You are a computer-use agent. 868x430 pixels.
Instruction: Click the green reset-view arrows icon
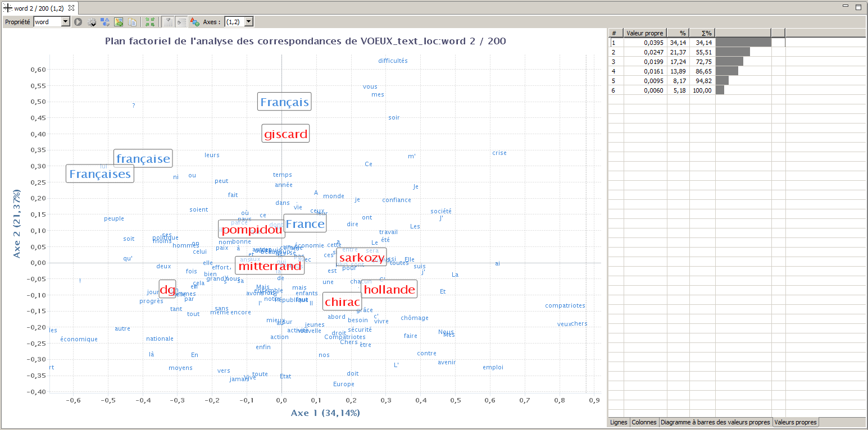[150, 22]
